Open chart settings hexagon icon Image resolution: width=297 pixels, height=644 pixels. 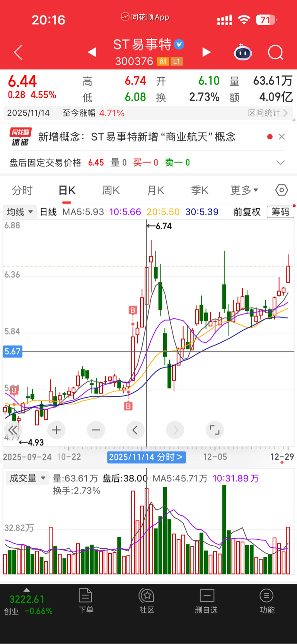pos(282,190)
